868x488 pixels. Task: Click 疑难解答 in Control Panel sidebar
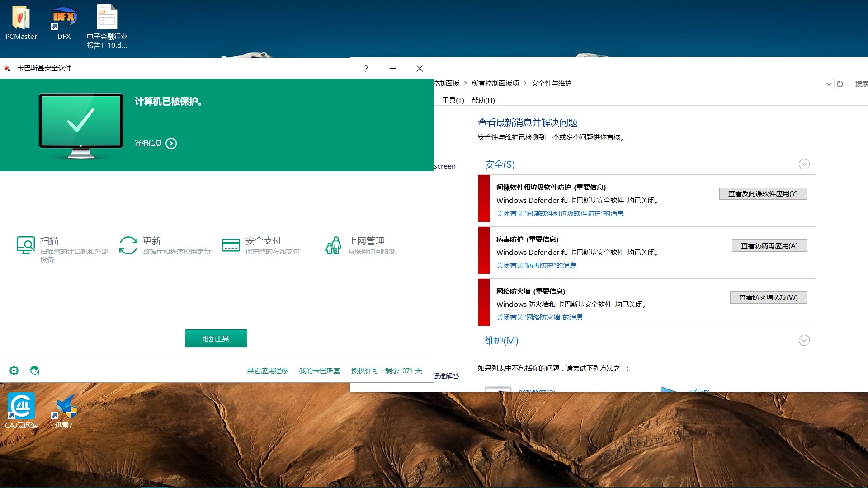coord(447,376)
